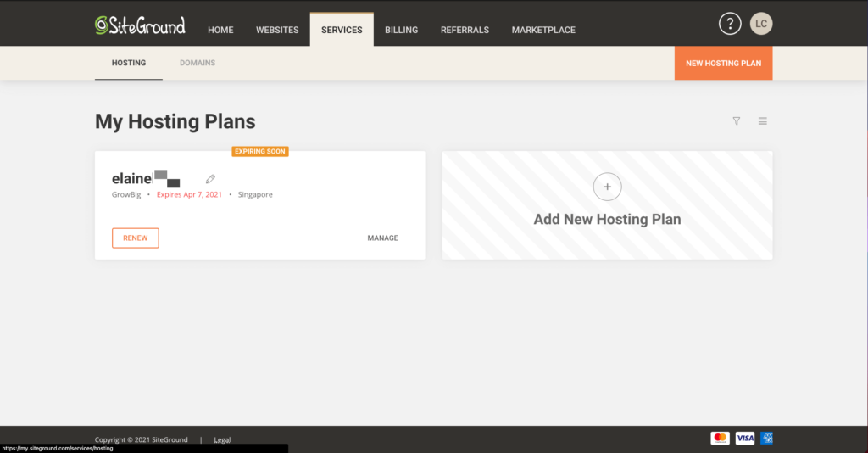Click the Visa payment icon
Screen dimensions: 868x453
(x=744, y=438)
